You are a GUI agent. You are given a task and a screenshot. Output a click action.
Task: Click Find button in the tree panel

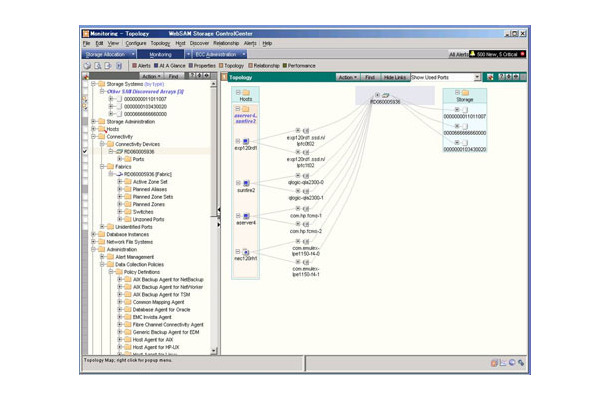[173, 76]
